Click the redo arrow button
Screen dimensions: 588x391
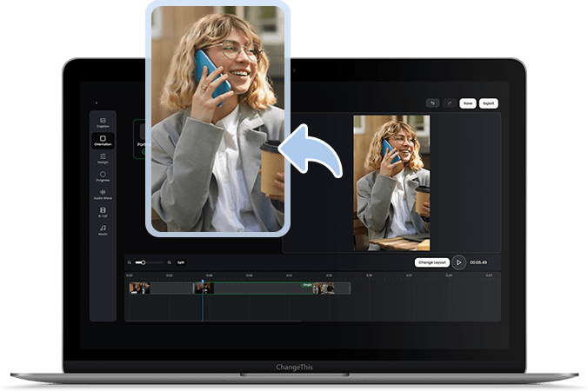(x=449, y=103)
